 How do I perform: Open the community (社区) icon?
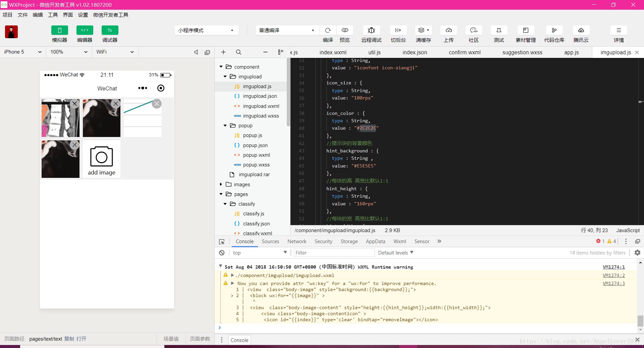coord(474,30)
